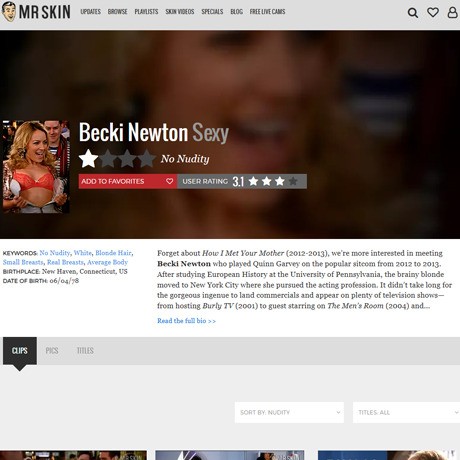Expand the Titles: All dropdown

(x=406, y=412)
